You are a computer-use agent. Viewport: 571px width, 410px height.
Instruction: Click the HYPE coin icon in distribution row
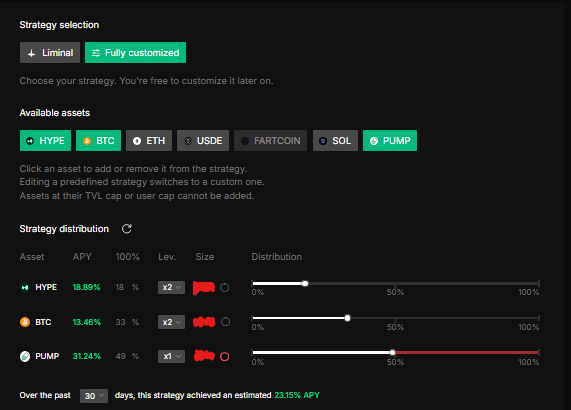[x=25, y=287]
